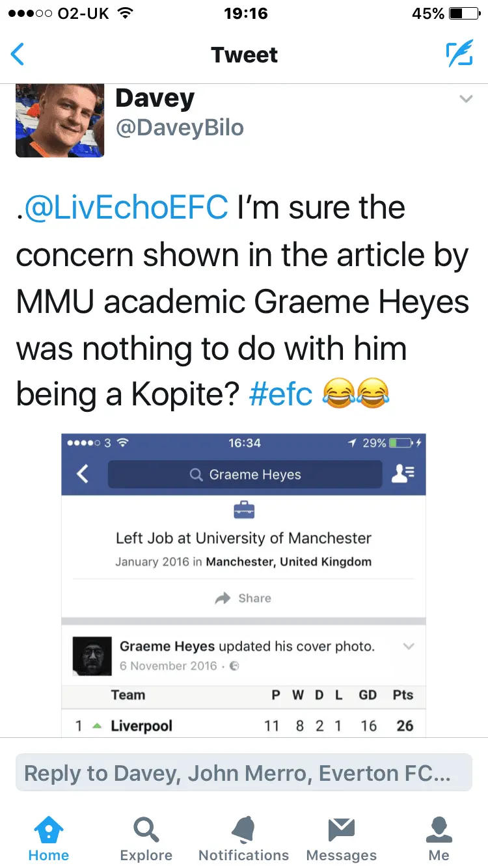
Task: Compose a new tweet with quill icon
Action: click(x=459, y=55)
